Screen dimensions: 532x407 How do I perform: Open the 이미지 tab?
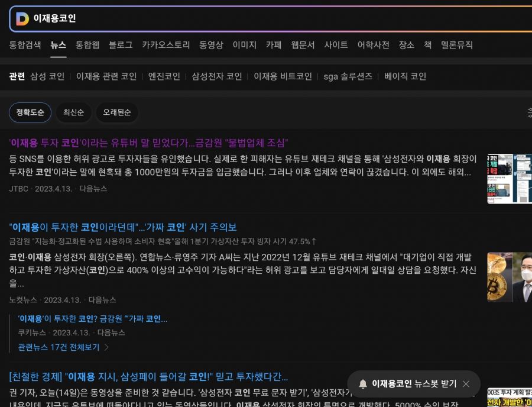click(244, 45)
